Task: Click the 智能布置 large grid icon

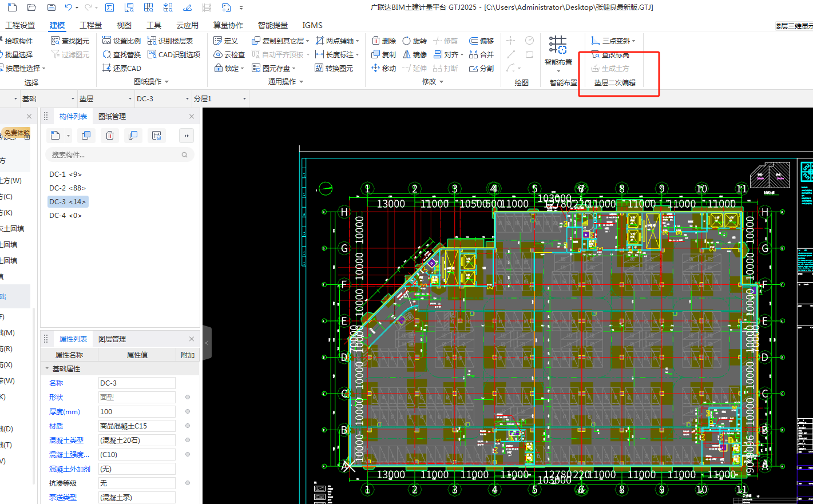Action: 558,45
